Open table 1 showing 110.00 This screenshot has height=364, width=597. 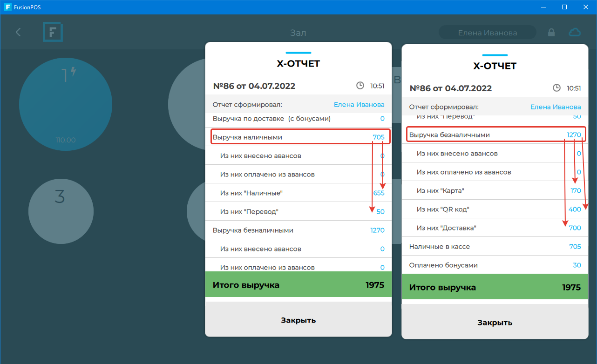click(x=65, y=105)
